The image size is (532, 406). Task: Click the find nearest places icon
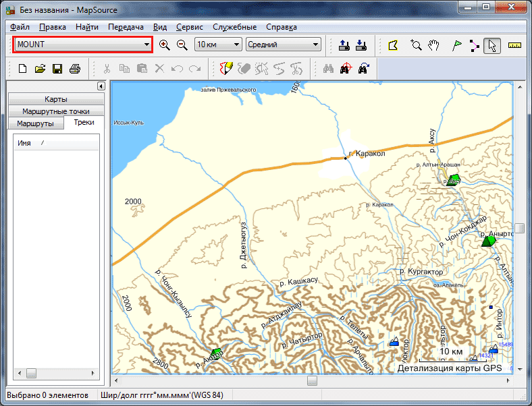pos(346,69)
